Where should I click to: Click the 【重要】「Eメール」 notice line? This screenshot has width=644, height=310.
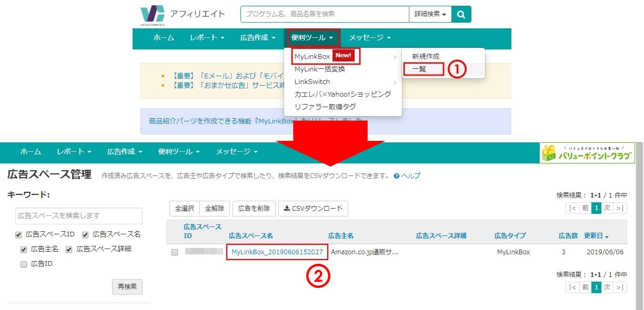coord(228,76)
